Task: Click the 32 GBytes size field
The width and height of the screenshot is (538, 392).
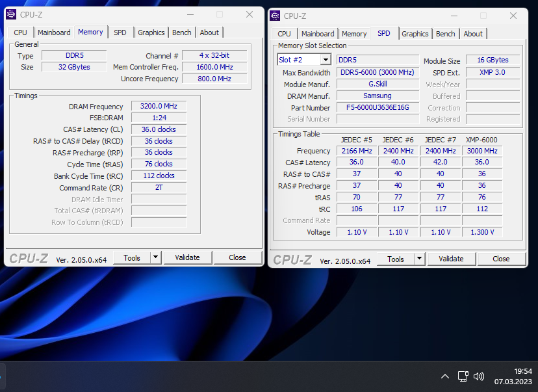Action: click(x=74, y=67)
